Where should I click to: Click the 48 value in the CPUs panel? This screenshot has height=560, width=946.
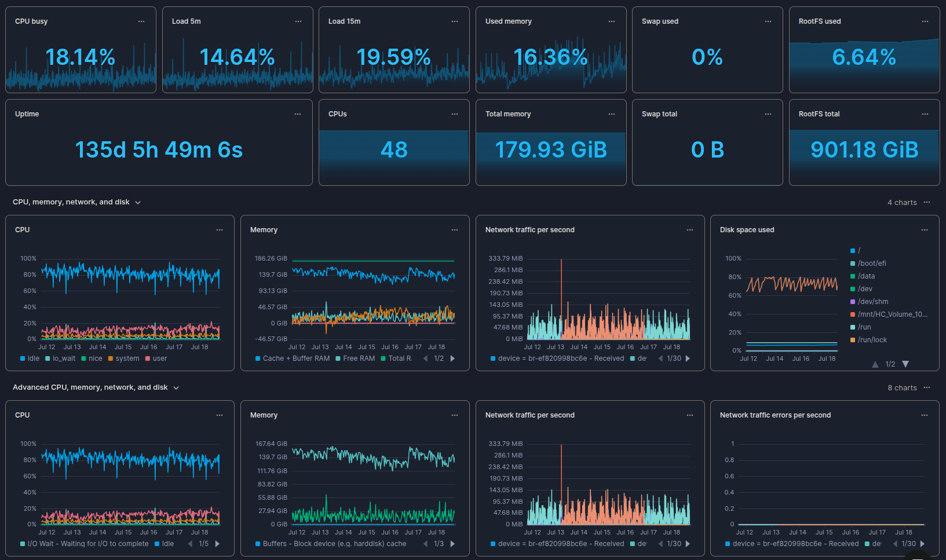(x=394, y=150)
